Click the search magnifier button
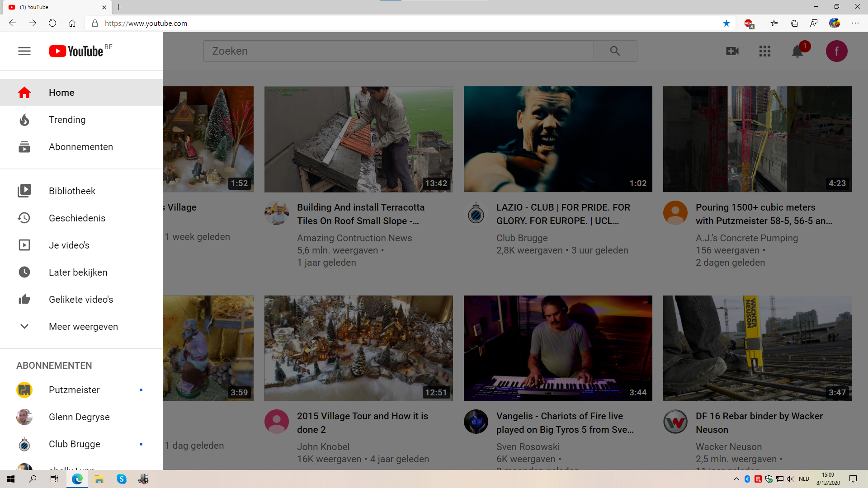Image resolution: width=868 pixels, height=488 pixels. point(615,51)
